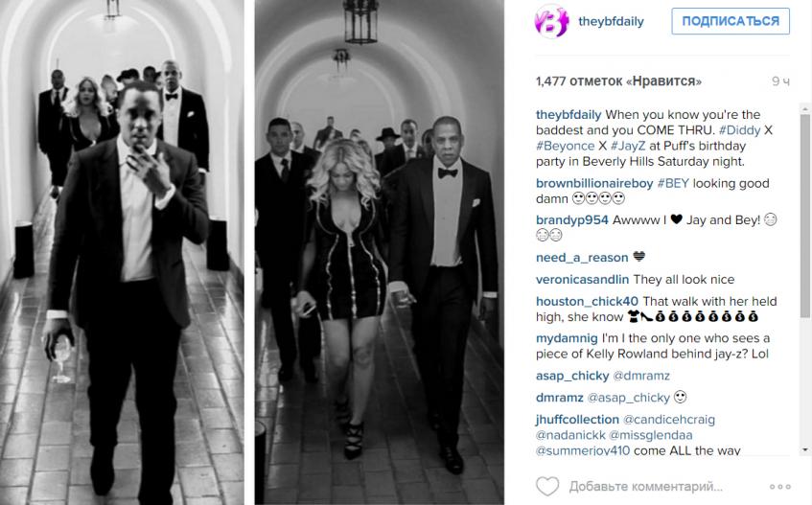
Task: Open brownbillionaireboy's profile
Action: [x=594, y=183]
